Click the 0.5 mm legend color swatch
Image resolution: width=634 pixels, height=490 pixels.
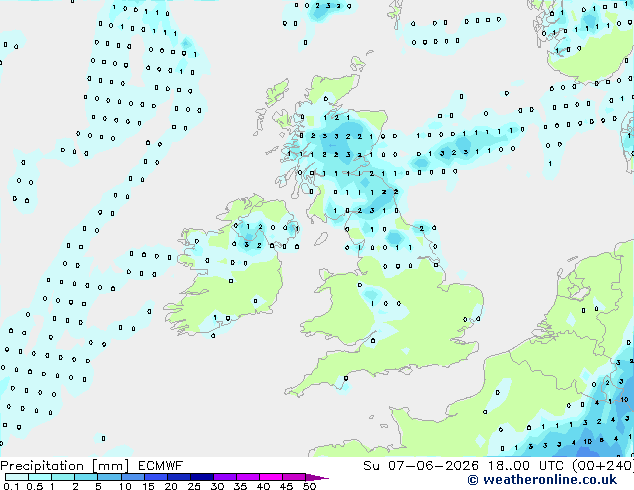tap(40, 477)
